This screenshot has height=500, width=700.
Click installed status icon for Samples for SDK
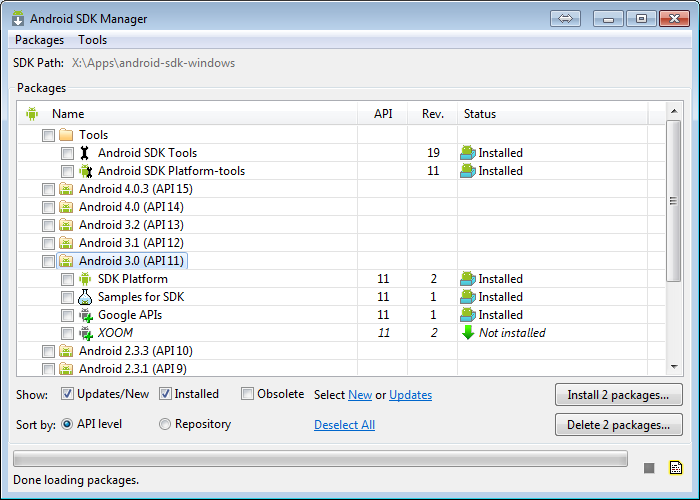point(467,297)
